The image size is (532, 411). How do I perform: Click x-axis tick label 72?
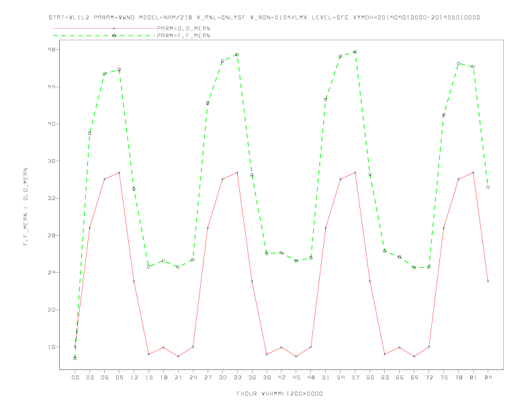pos(429,377)
